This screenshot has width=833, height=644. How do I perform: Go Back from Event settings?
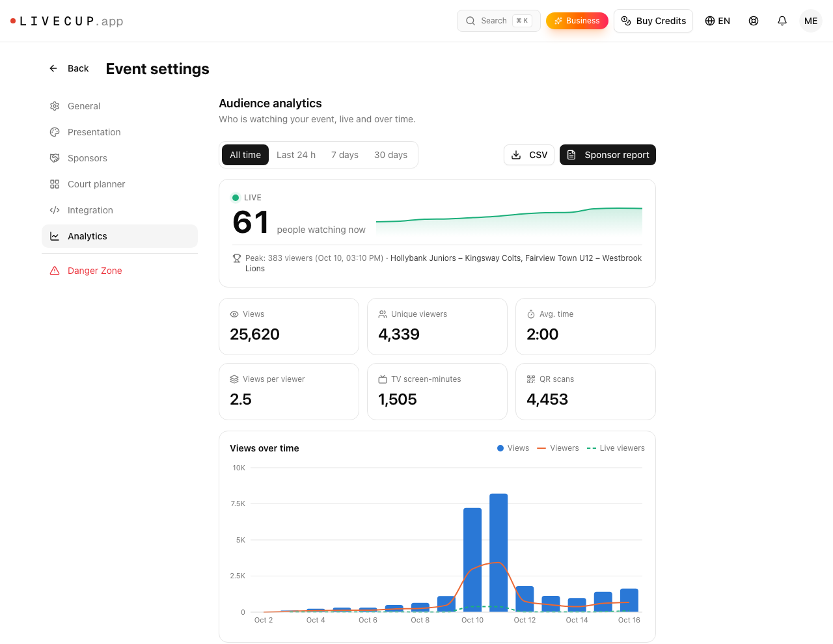pos(69,68)
